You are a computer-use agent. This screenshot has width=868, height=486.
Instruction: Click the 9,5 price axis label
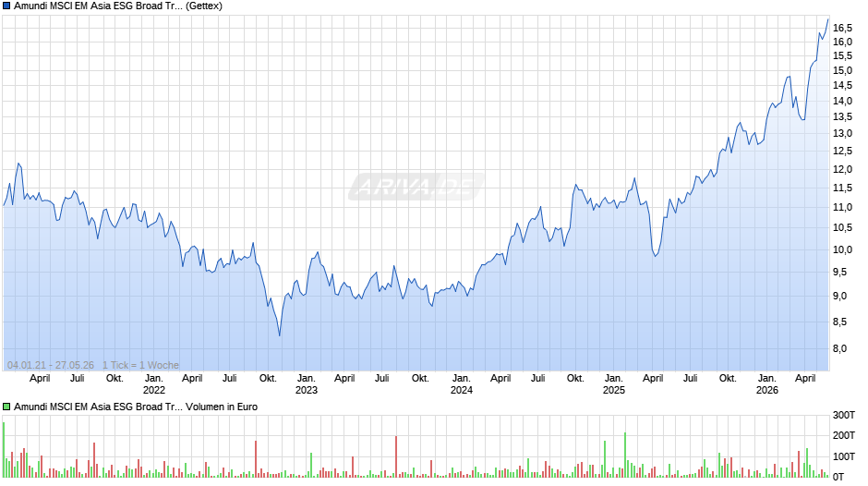pos(839,272)
